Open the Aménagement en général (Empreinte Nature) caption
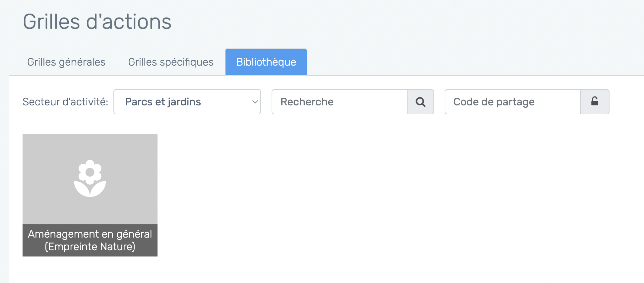The width and height of the screenshot is (644, 283). coord(90,240)
